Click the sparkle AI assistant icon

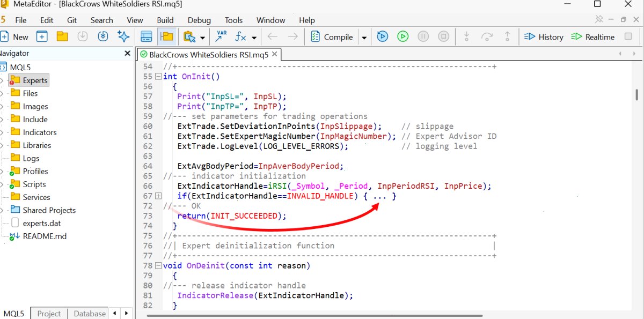click(123, 37)
